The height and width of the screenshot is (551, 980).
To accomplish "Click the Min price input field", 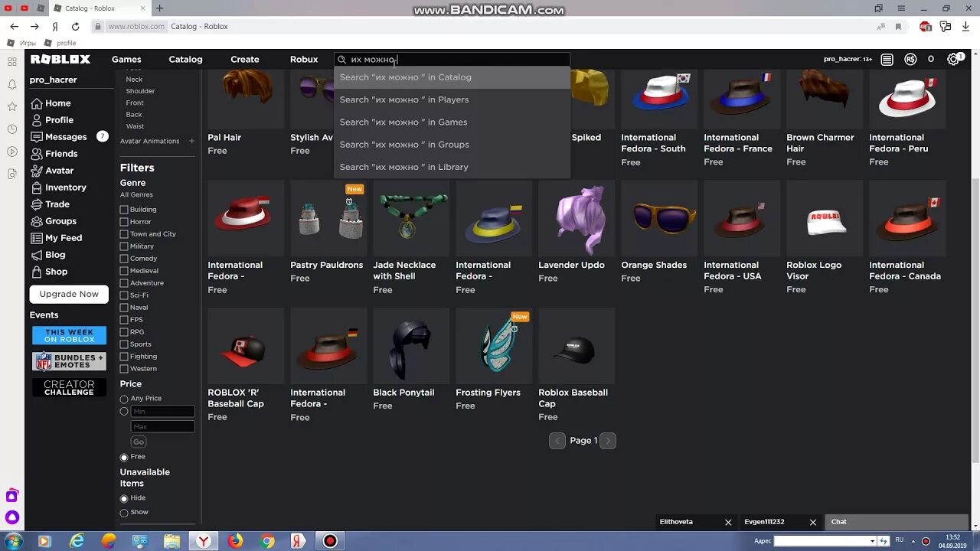I will [x=162, y=412].
